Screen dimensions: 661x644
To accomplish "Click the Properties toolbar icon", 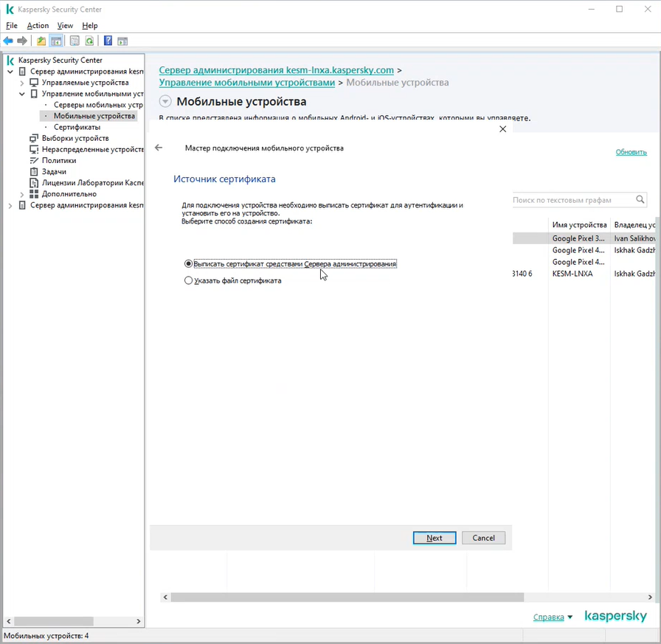I will 75,41.
